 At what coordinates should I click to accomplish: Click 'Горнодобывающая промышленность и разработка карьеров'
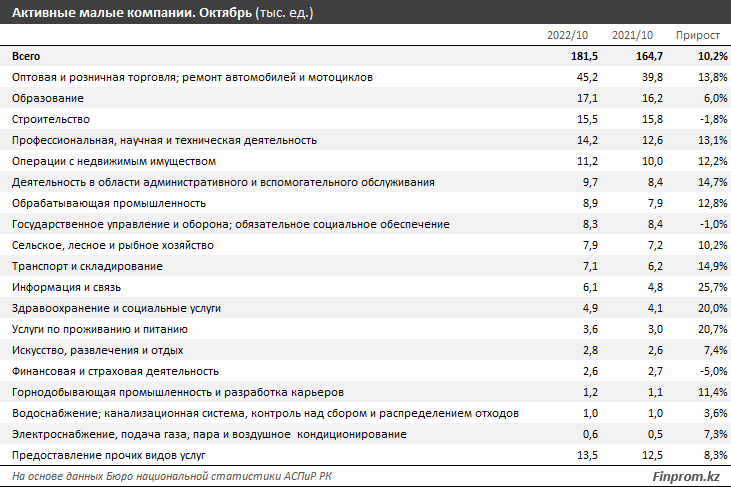(178, 392)
